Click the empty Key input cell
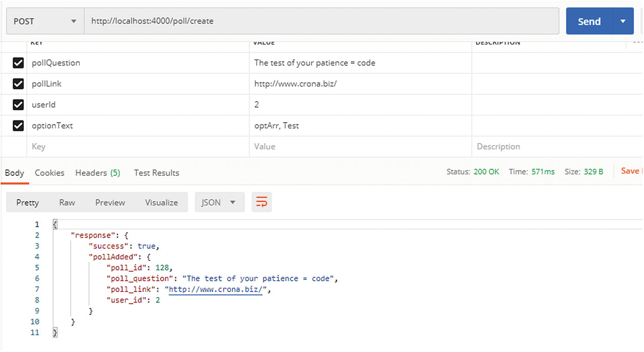 (137, 147)
